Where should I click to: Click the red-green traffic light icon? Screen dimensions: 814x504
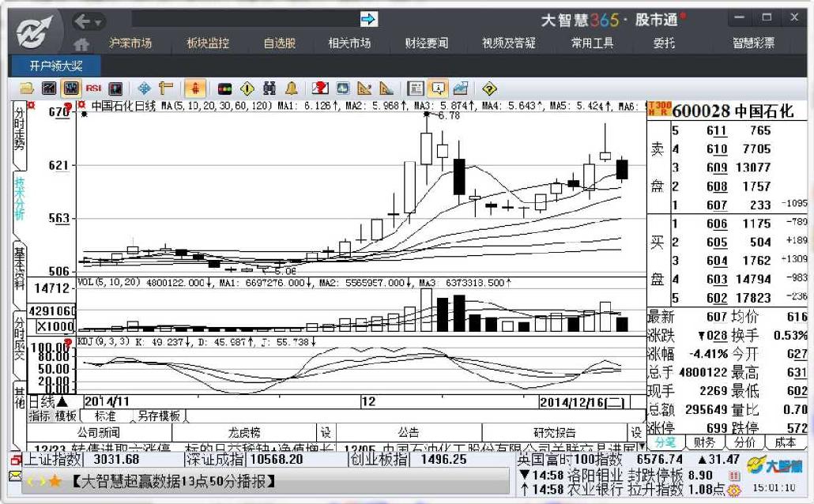(x=224, y=88)
